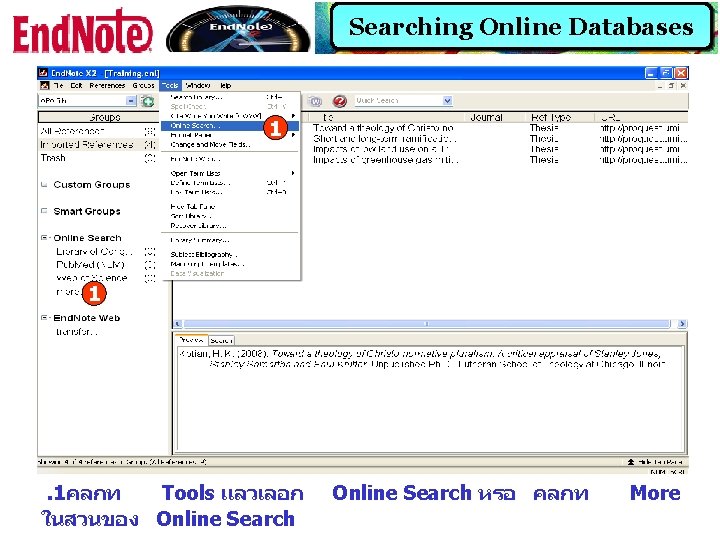Open the Open Term Lists submenu
720x540 pixels.
230,173
